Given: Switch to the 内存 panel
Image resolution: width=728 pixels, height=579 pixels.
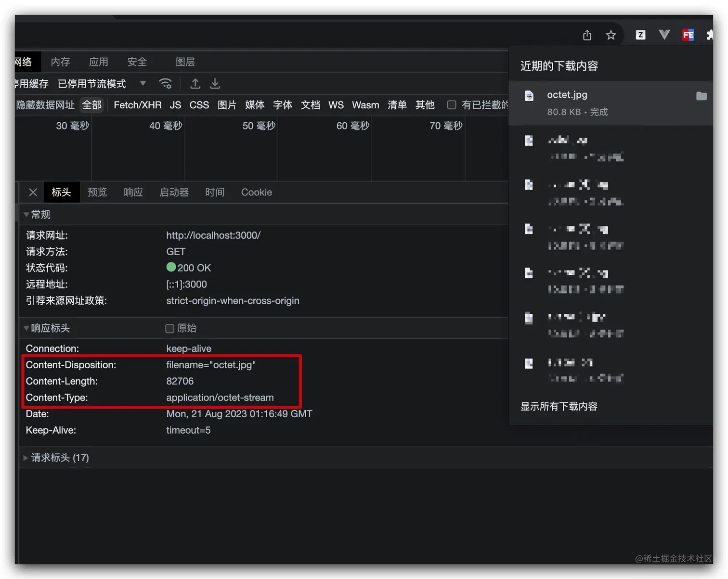Looking at the screenshot, I should click(60, 62).
